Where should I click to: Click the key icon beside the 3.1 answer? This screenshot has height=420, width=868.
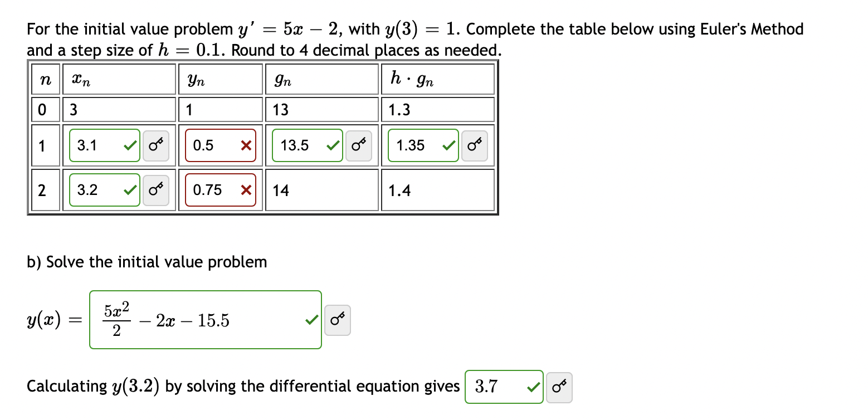point(155,145)
